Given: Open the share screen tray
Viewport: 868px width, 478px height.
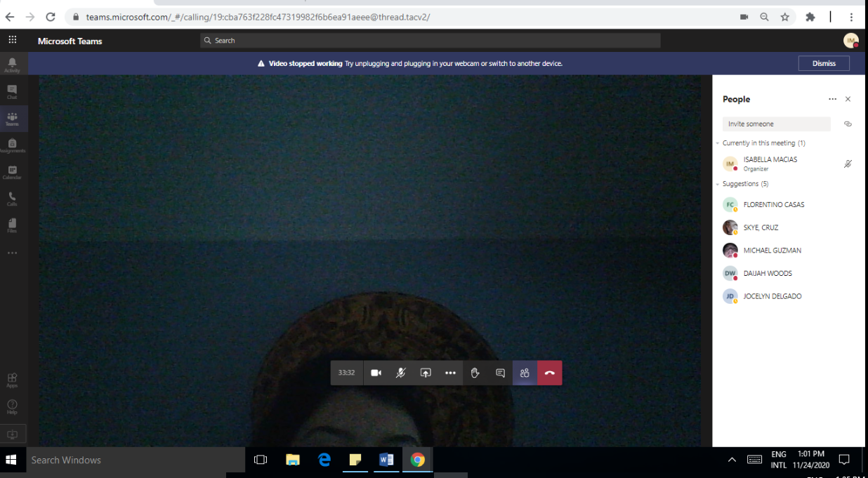Looking at the screenshot, I should tap(426, 373).
